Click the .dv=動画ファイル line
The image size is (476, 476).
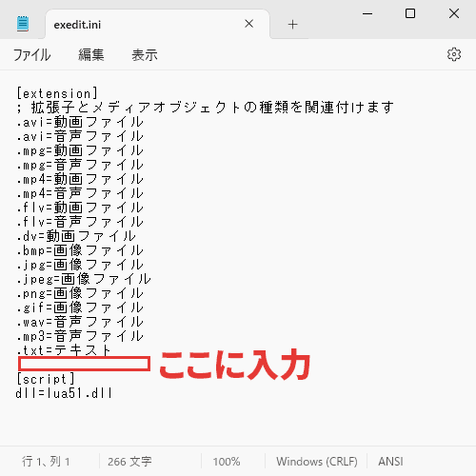(x=76, y=236)
